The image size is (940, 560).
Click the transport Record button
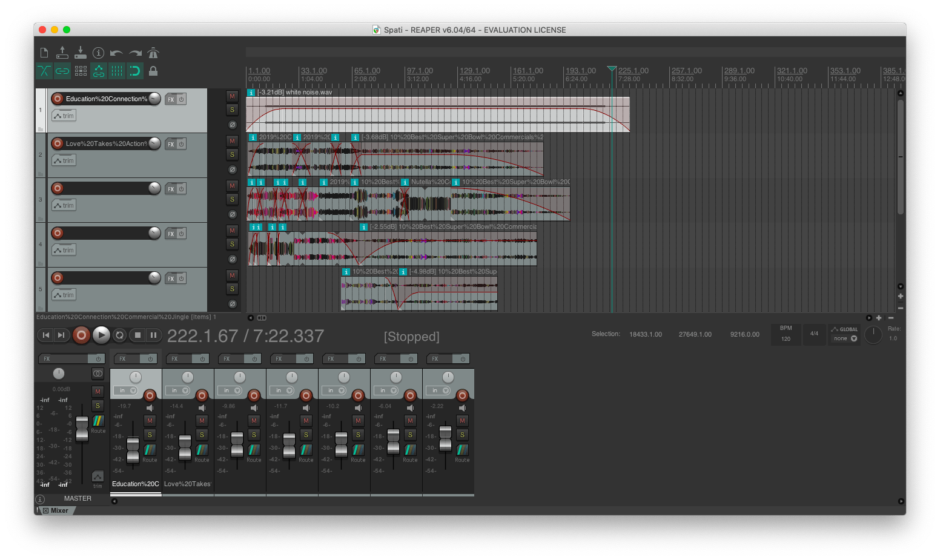coord(81,335)
